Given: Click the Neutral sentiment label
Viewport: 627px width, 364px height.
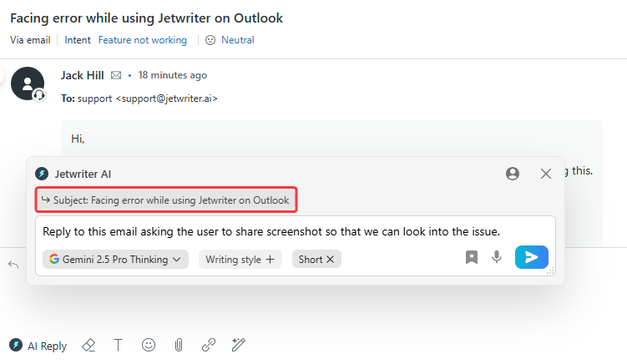Looking at the screenshot, I should [x=237, y=40].
